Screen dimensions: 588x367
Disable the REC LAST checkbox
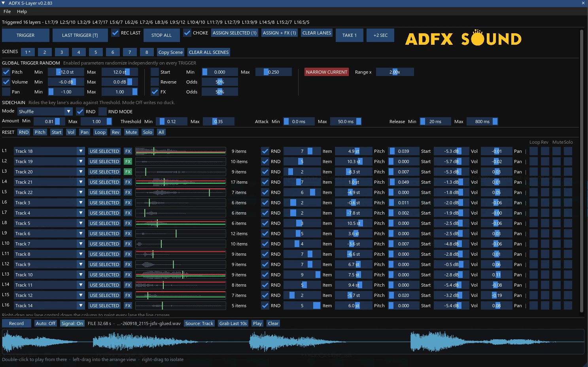point(115,33)
